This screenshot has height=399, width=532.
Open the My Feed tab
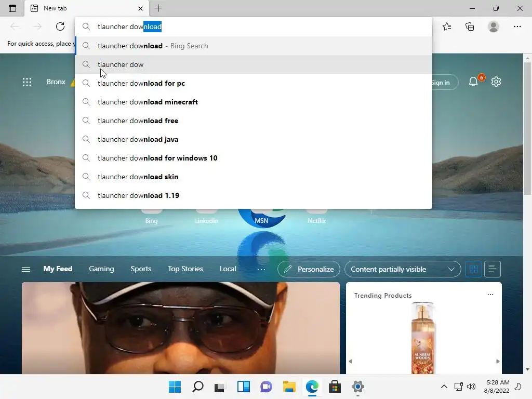(x=58, y=269)
